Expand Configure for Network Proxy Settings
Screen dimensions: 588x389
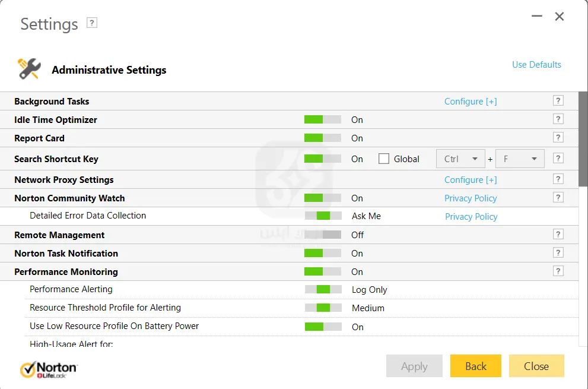(471, 179)
